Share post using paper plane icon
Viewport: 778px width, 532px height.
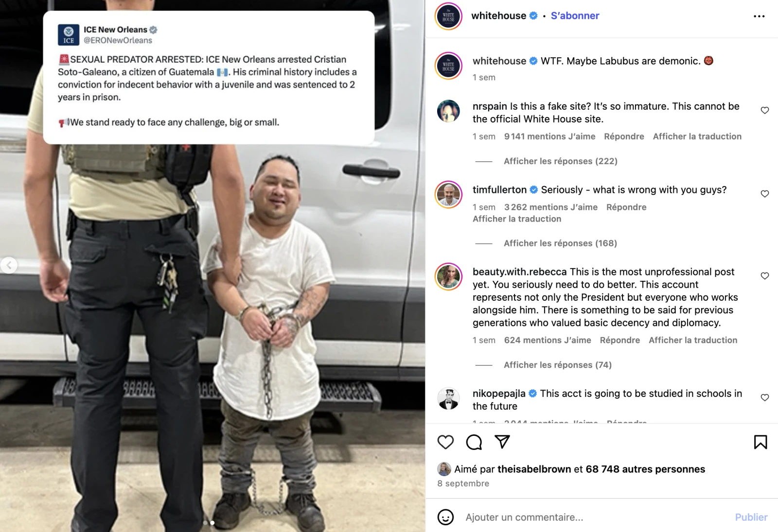pyautogui.click(x=502, y=442)
